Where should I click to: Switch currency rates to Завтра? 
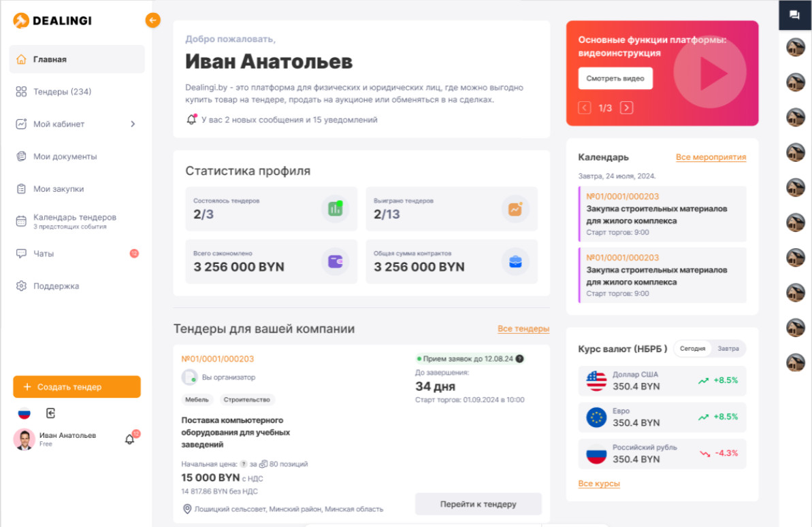pyautogui.click(x=728, y=349)
